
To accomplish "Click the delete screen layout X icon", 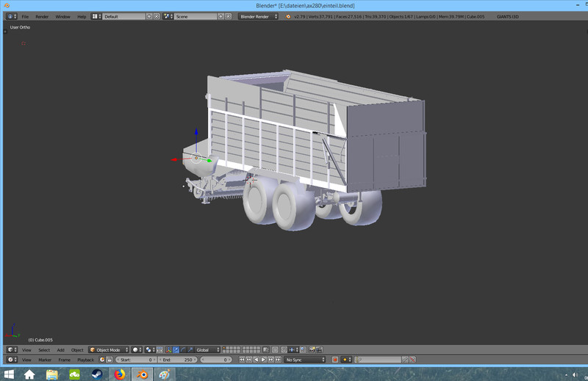I will [157, 16].
